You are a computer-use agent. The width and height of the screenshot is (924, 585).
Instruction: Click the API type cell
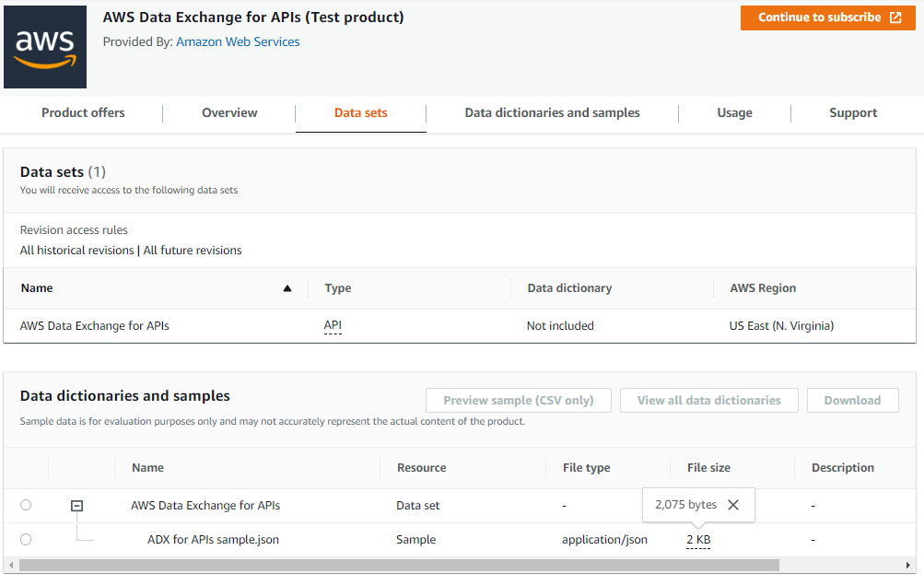point(333,325)
